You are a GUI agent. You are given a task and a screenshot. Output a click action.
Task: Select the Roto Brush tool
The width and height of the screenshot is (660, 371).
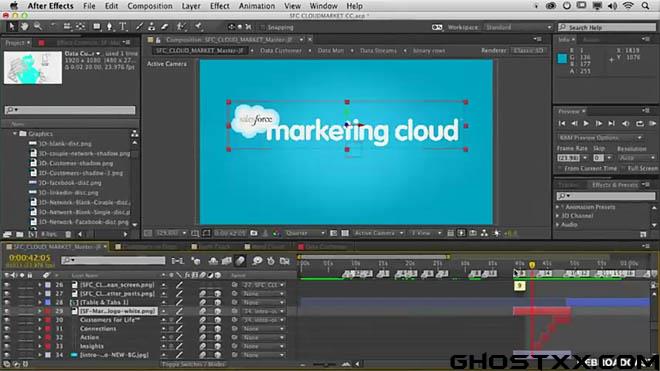181,27
